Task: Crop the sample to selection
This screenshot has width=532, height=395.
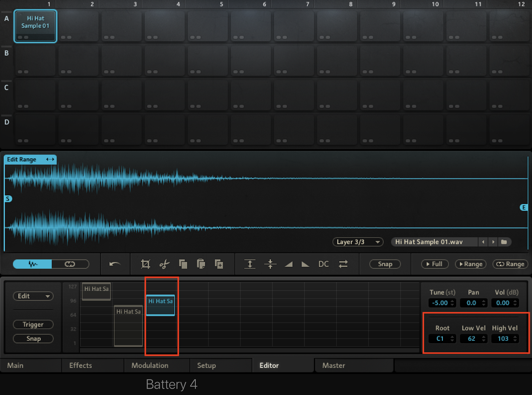Action: (145, 264)
